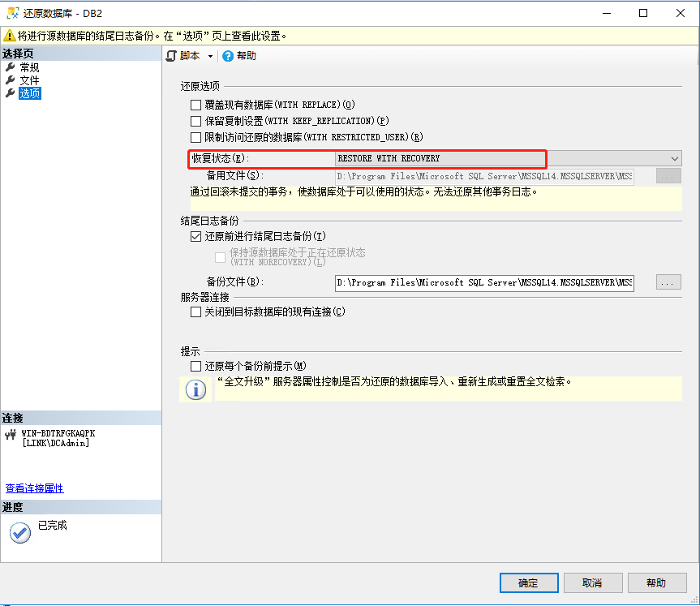Image resolution: width=700 pixels, height=606 pixels.
Task: Click the 选择页 panel header
Action: click(81, 54)
